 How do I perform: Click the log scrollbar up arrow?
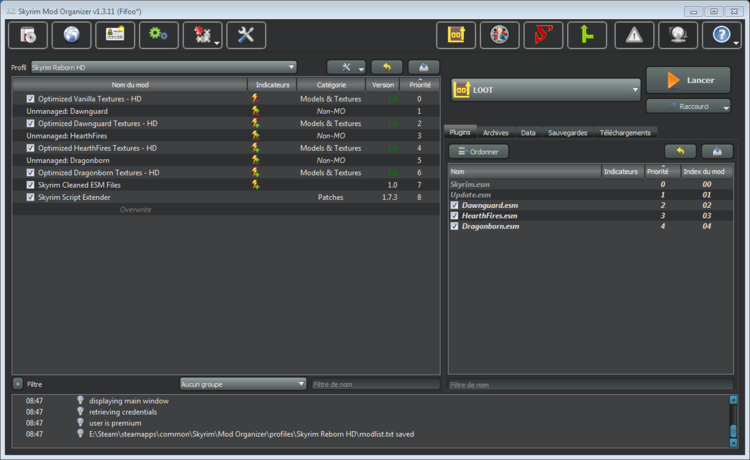pyautogui.click(x=733, y=399)
